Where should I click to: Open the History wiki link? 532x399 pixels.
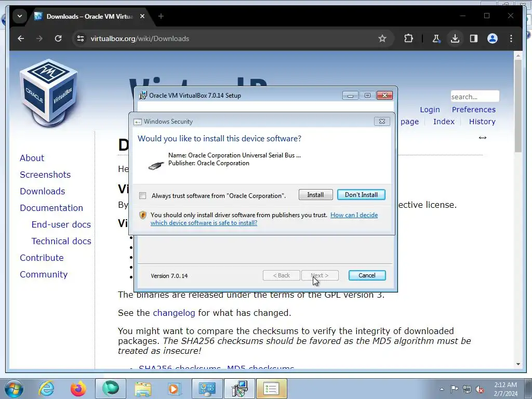[482, 122]
